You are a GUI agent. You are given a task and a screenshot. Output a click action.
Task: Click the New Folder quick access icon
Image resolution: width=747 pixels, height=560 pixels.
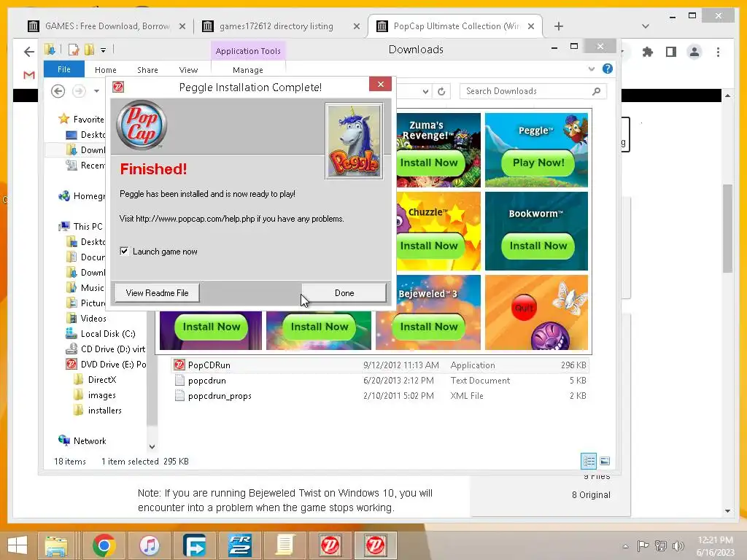pos(89,49)
